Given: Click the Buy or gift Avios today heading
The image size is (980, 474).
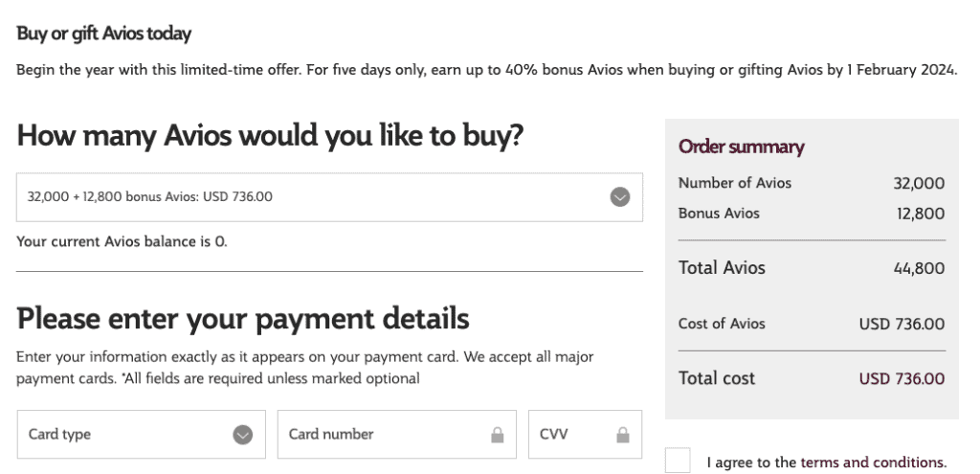Looking at the screenshot, I should click(104, 34).
